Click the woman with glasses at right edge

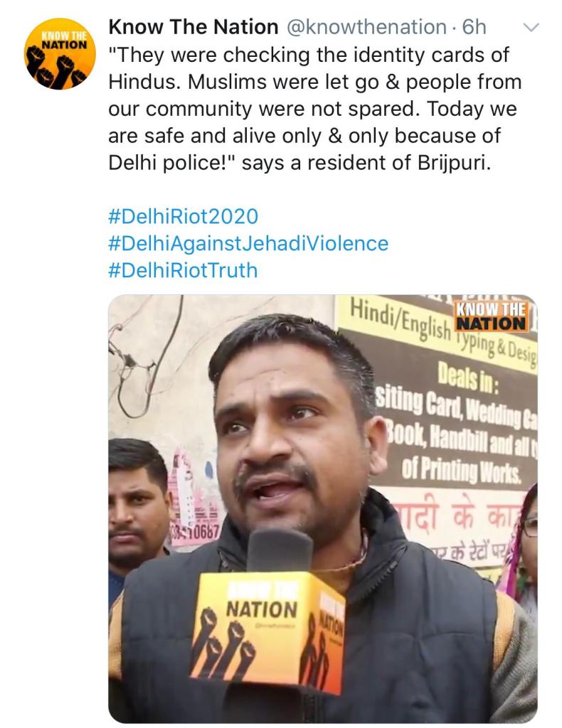tap(521, 548)
